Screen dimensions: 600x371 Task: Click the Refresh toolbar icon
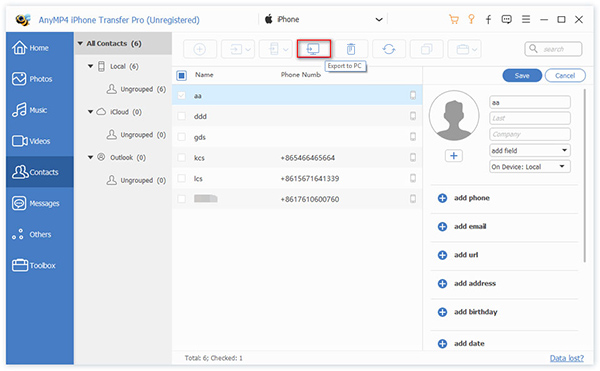pyautogui.click(x=389, y=49)
